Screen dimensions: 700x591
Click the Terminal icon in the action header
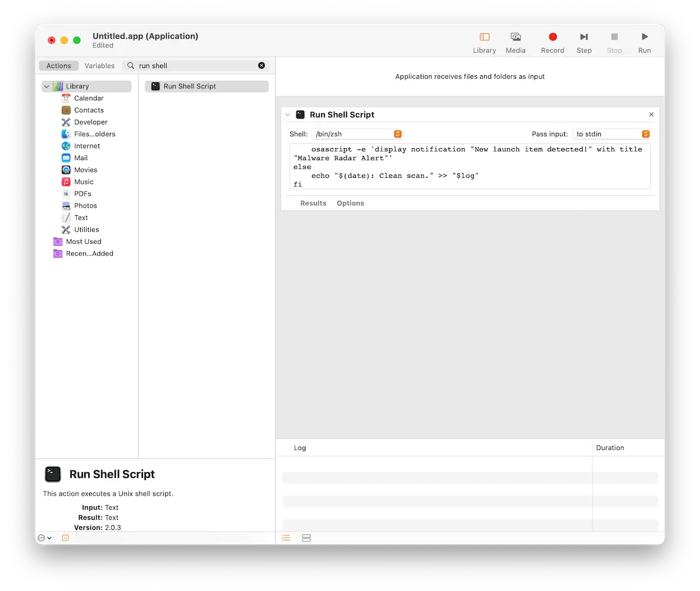pyautogui.click(x=300, y=114)
